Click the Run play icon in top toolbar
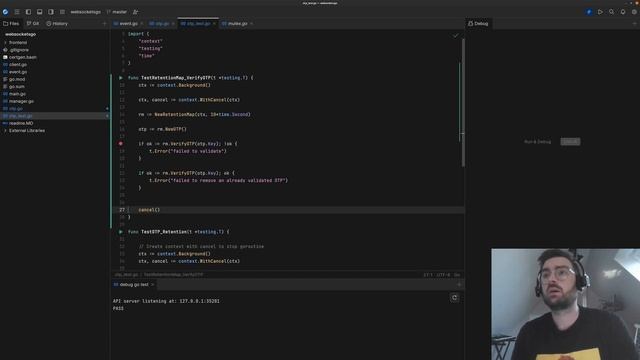Screen dimensions: 640x360 (600, 12)
